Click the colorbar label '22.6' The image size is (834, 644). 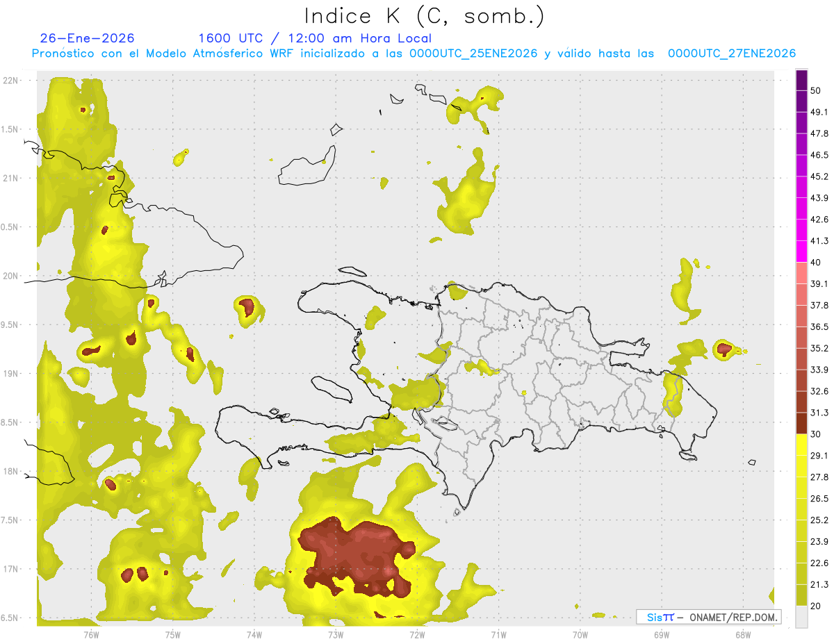pyautogui.click(x=819, y=563)
